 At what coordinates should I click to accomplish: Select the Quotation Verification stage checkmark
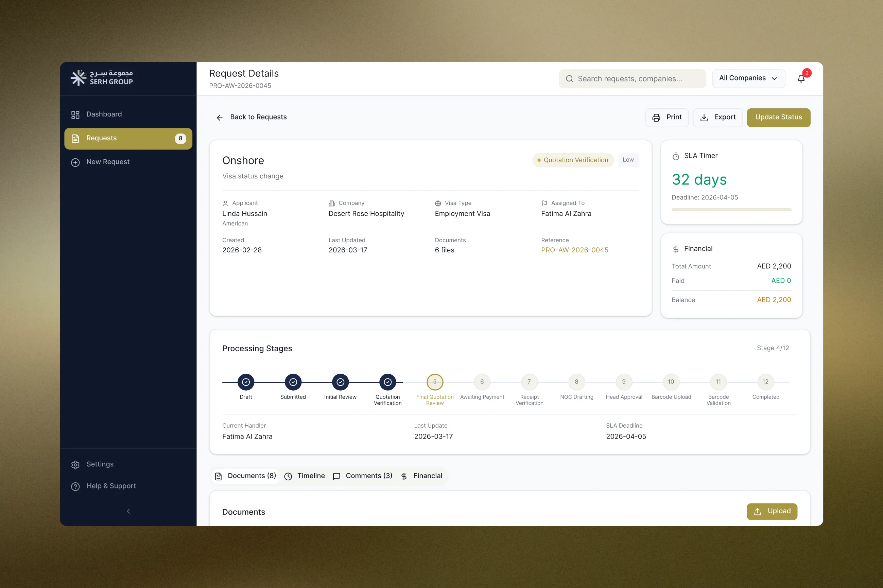(x=387, y=382)
